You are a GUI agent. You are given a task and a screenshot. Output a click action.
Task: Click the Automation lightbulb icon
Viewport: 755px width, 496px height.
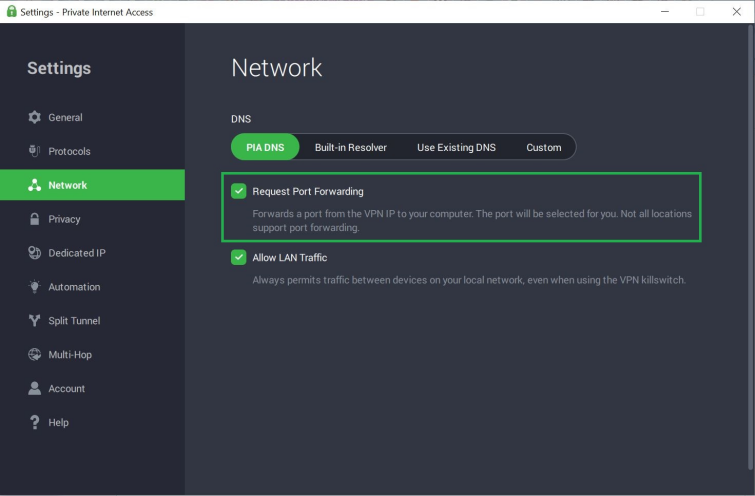click(34, 287)
